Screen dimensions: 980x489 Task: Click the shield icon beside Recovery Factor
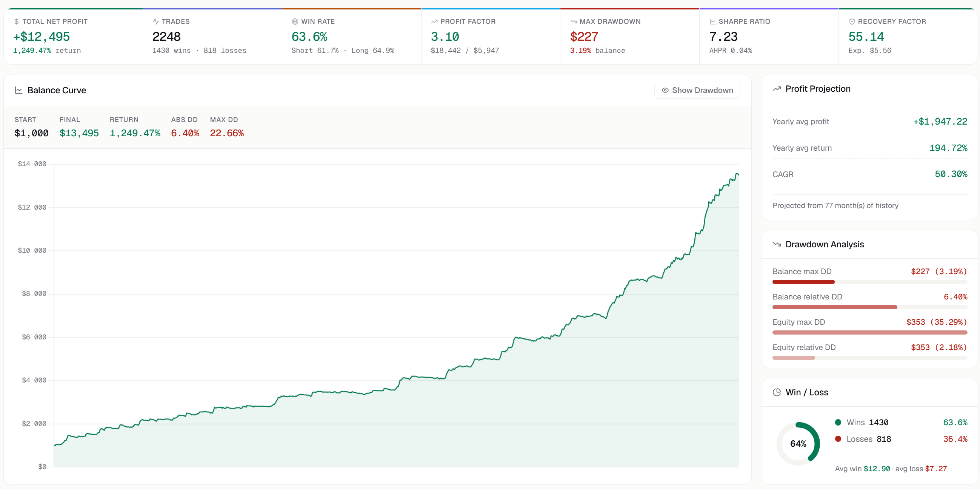click(852, 22)
